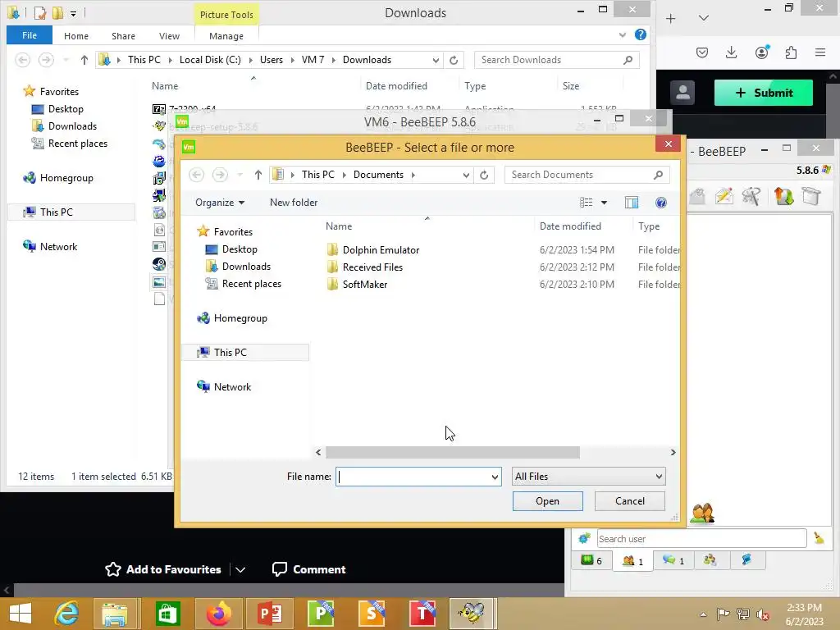Open Explorer Help question-mark icon

(x=640, y=34)
